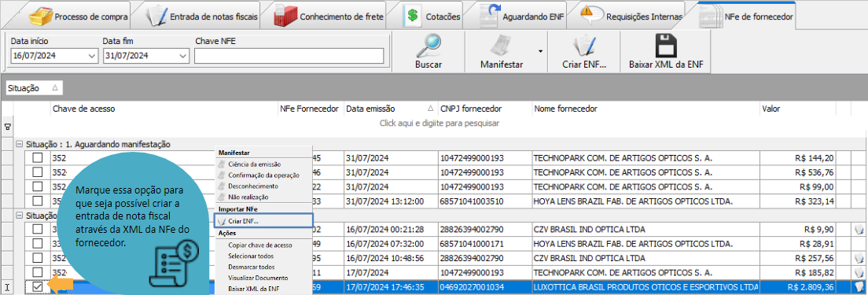868x295 pixels.
Task: Click the Buscar magnifier icon
Action: tap(428, 46)
